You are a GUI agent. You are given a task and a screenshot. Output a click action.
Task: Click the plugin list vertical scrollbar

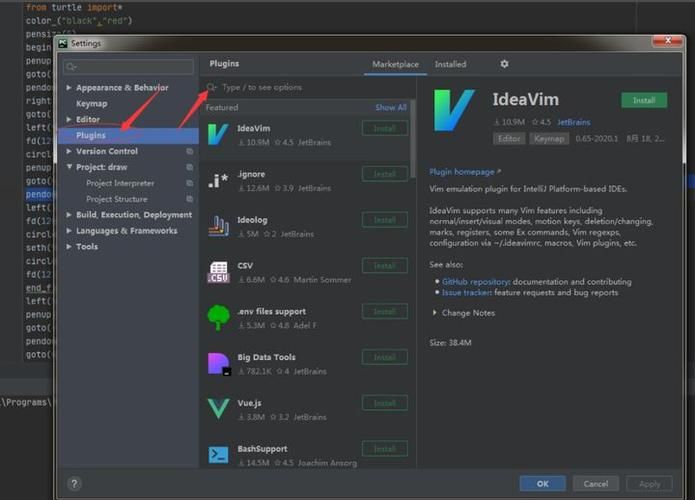point(413,140)
